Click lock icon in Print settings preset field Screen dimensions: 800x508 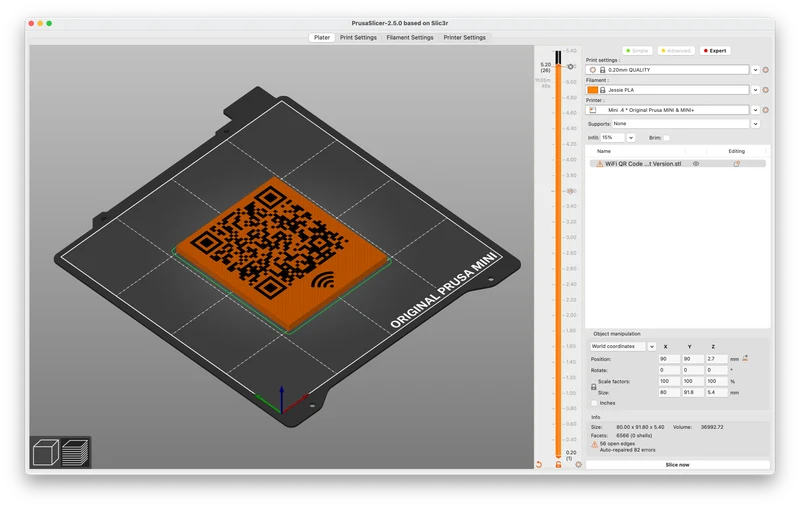pos(602,70)
